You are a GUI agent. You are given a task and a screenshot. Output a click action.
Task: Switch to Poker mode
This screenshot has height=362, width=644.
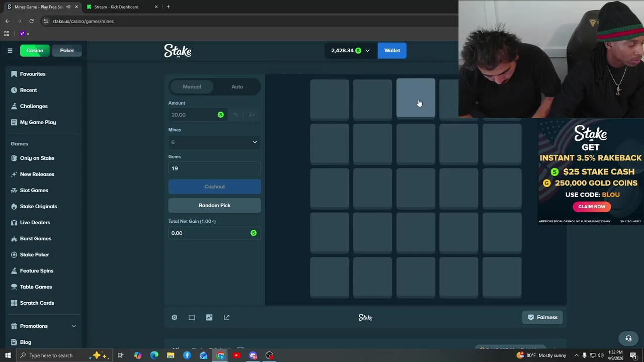(67, 50)
